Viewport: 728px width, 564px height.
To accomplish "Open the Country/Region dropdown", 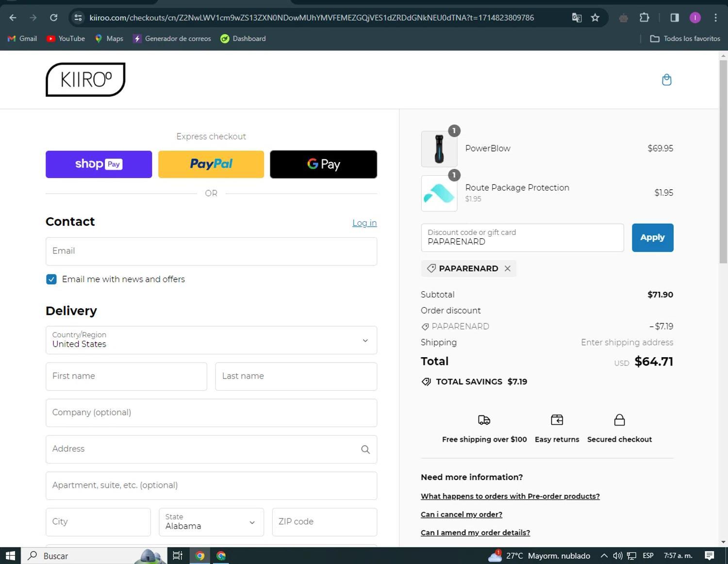I will point(211,340).
